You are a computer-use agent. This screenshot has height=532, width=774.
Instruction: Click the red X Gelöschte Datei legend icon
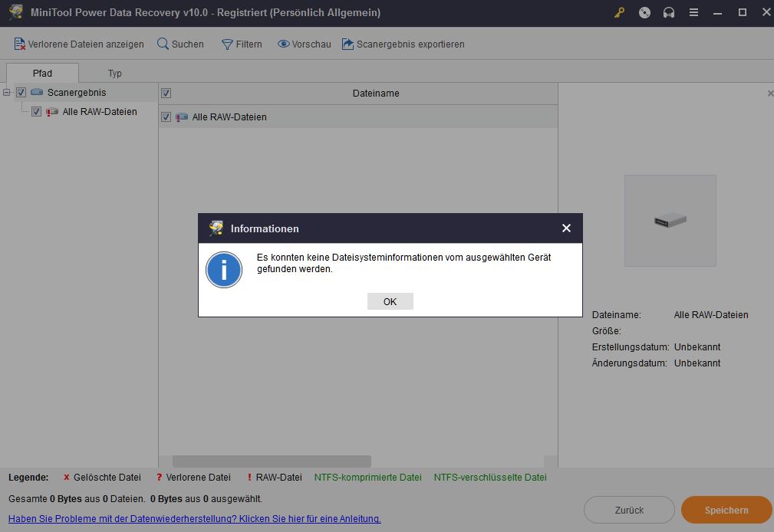pos(66,478)
